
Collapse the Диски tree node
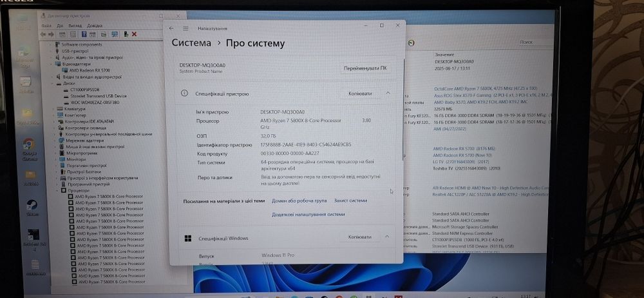tap(53, 84)
